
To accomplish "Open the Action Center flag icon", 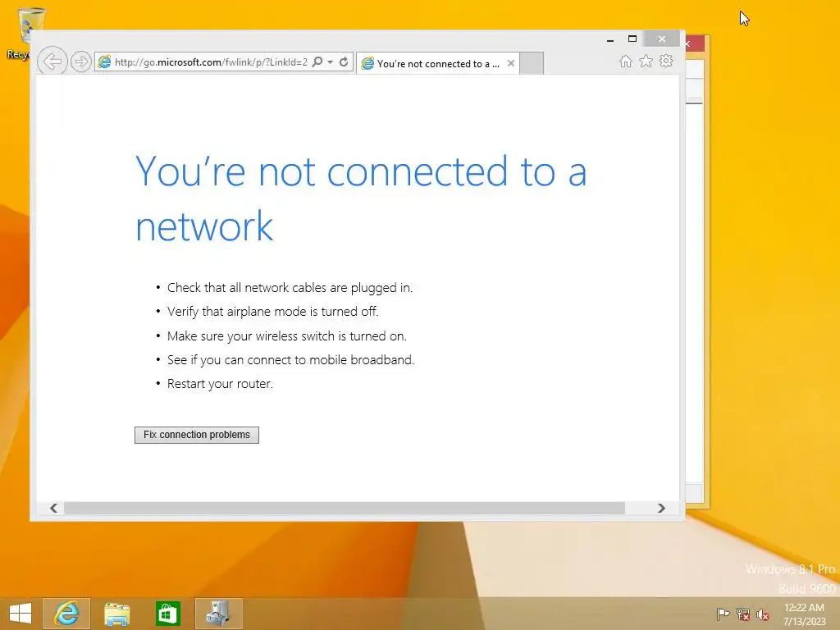I will coord(723,614).
